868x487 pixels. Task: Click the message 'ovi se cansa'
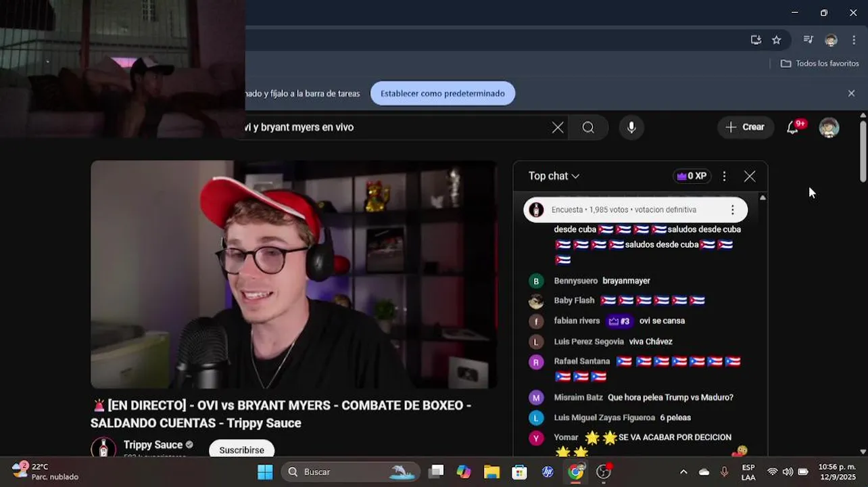(662, 321)
